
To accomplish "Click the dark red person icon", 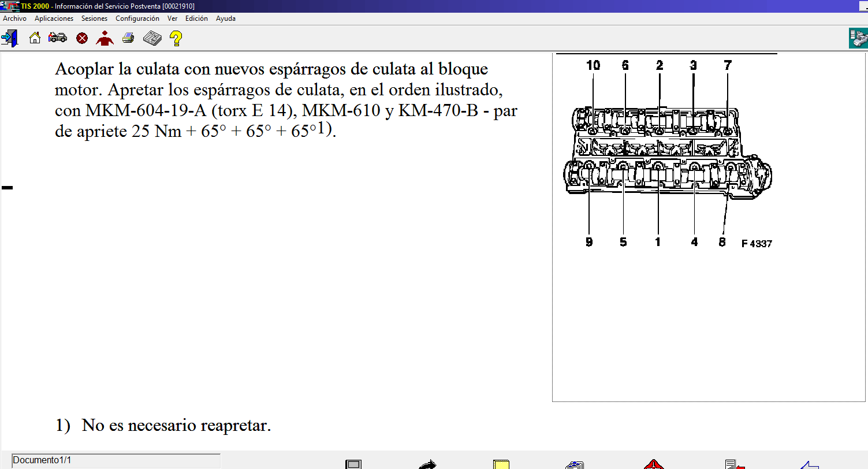I will click(105, 39).
